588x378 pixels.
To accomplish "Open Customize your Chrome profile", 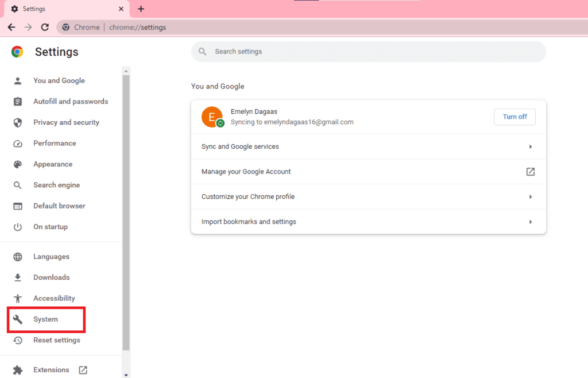I will click(368, 197).
